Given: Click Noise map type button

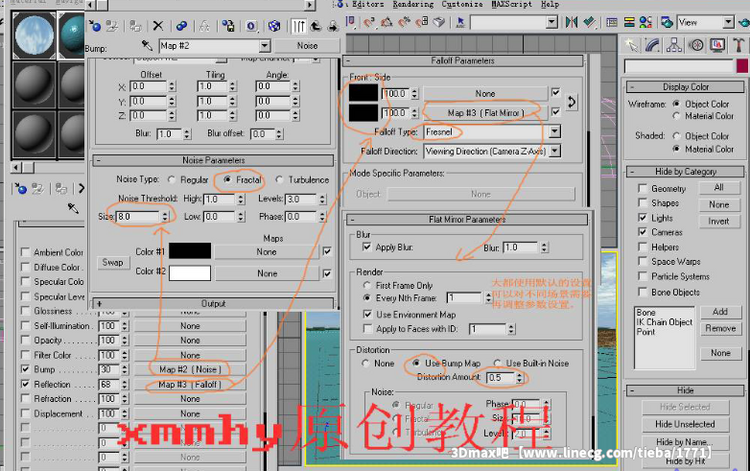Looking at the screenshot, I should tap(307, 46).
